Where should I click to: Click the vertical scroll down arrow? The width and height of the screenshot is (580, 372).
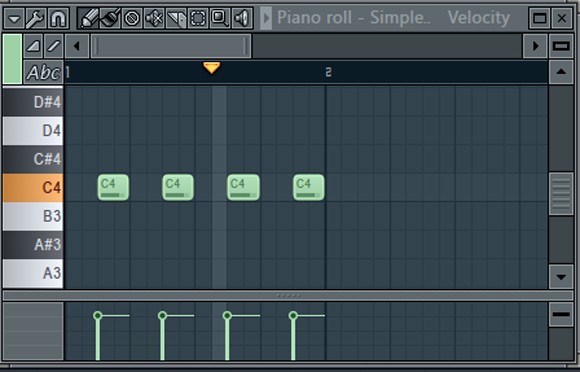[x=561, y=277]
